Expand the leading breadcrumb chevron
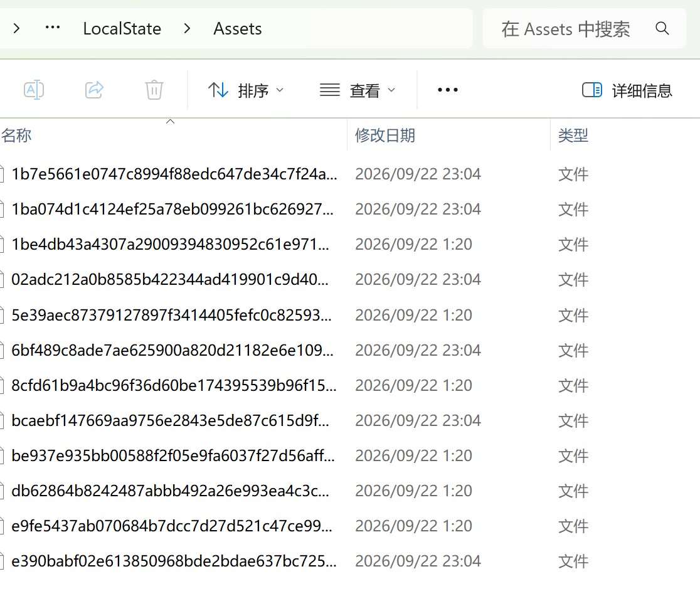Image resolution: width=700 pixels, height=601 pixels. (x=16, y=29)
